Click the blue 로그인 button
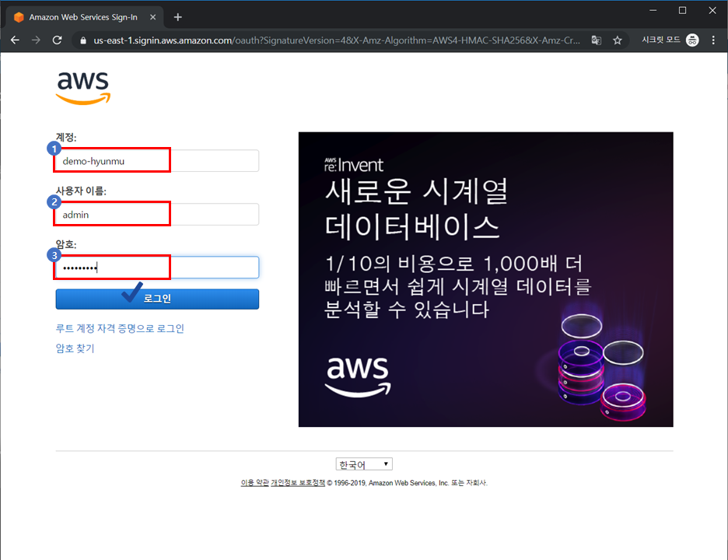Screen dimensions: 728x560 pos(157,299)
